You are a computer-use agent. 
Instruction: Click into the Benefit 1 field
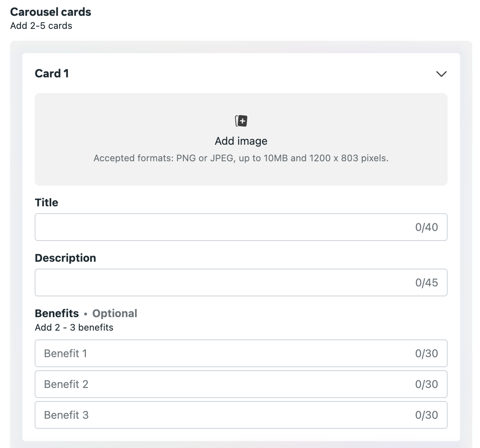223,353
